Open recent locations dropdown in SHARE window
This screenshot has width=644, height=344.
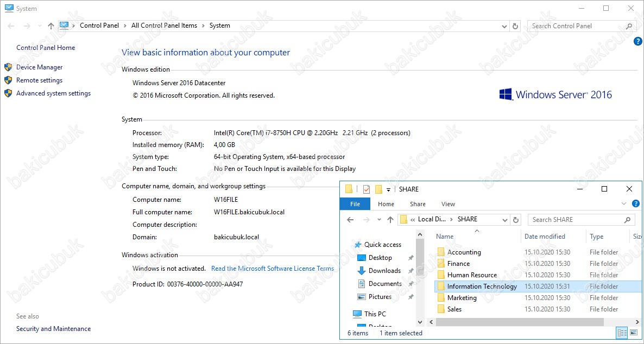tap(378, 220)
